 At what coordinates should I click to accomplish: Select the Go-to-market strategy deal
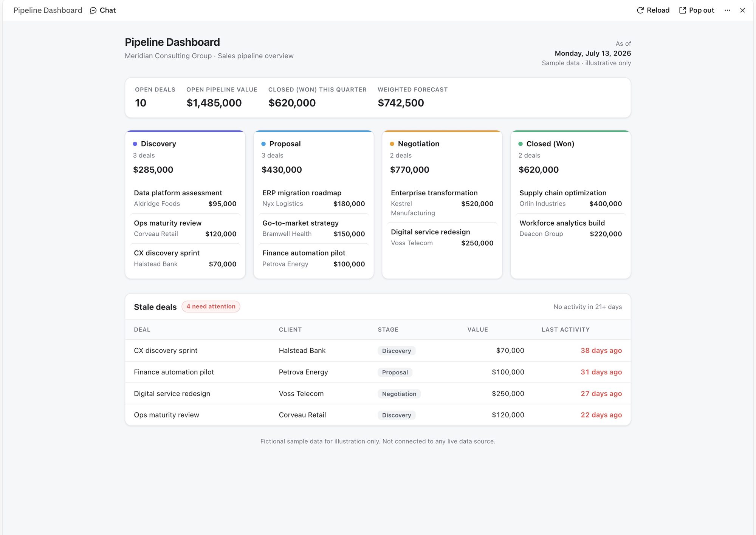[x=314, y=228]
